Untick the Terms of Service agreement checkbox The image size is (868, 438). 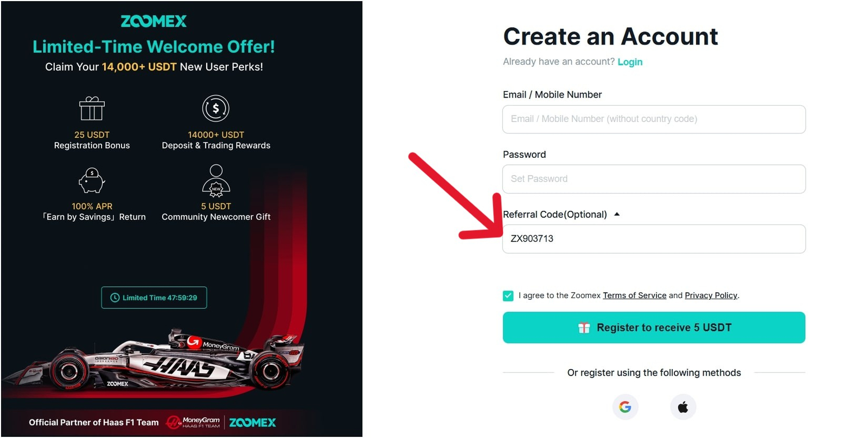pos(508,295)
